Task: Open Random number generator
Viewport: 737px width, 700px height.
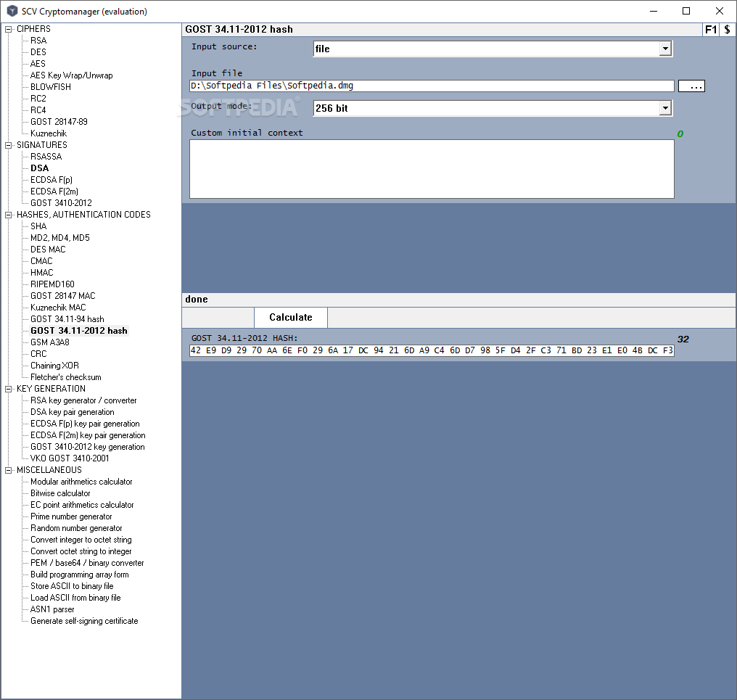Action: point(76,528)
